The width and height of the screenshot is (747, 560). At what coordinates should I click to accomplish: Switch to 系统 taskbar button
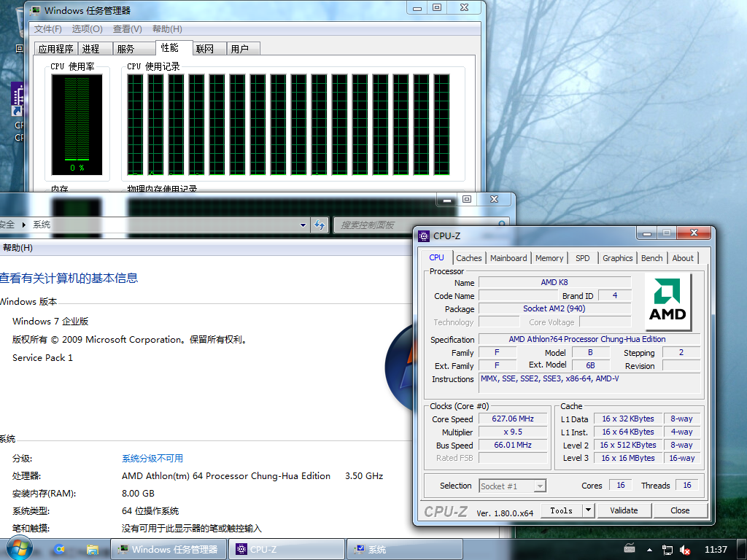tap(404, 549)
